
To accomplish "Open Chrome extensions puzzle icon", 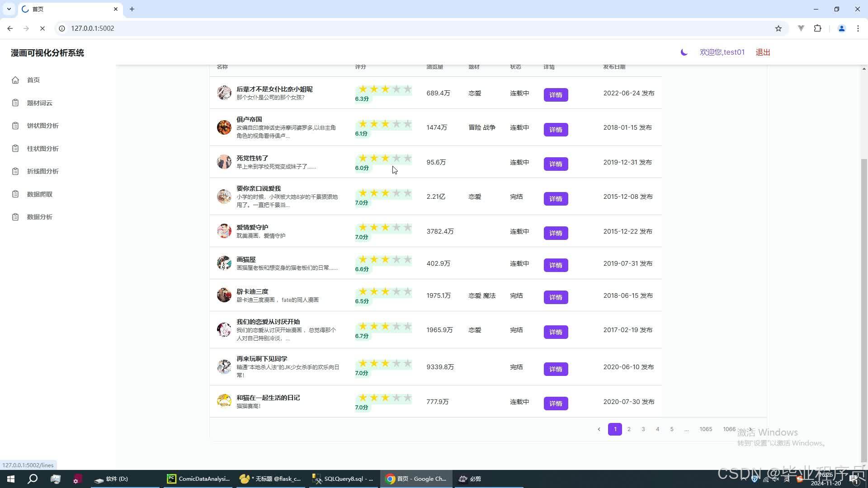I will 817,28.
